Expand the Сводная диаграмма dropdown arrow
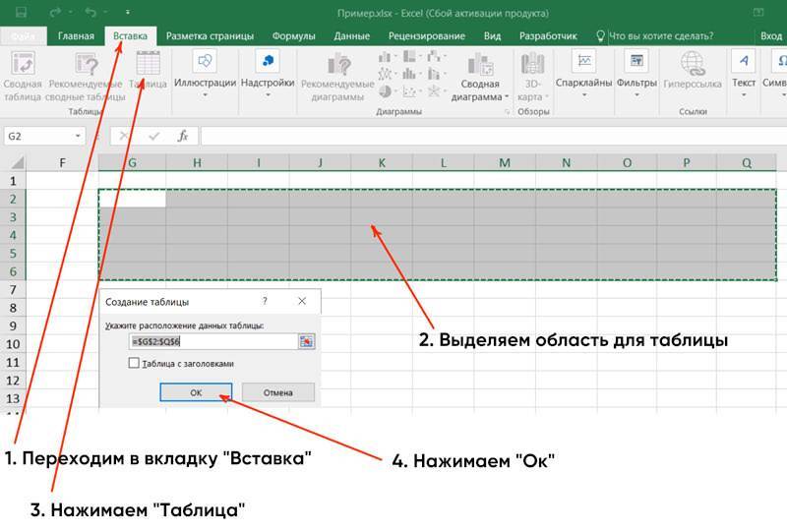The height and width of the screenshot is (532, 787). [x=507, y=96]
